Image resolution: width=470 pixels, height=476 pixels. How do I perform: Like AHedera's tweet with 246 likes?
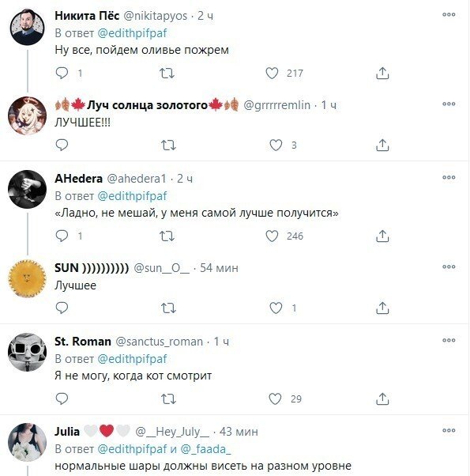point(272,236)
